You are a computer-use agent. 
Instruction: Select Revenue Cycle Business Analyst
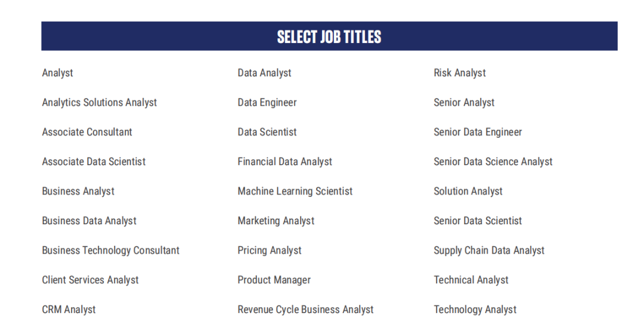[x=305, y=310]
